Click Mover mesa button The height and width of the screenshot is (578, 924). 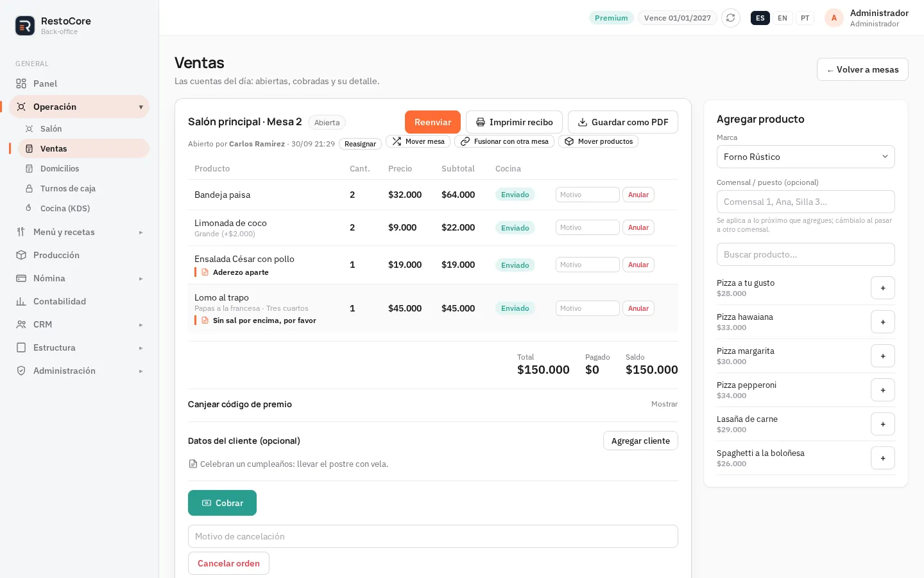pos(418,141)
